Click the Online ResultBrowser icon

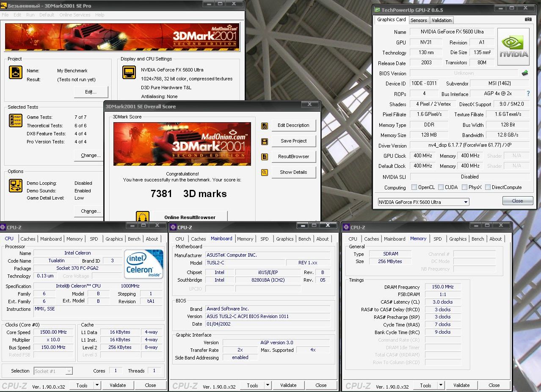coord(143,217)
